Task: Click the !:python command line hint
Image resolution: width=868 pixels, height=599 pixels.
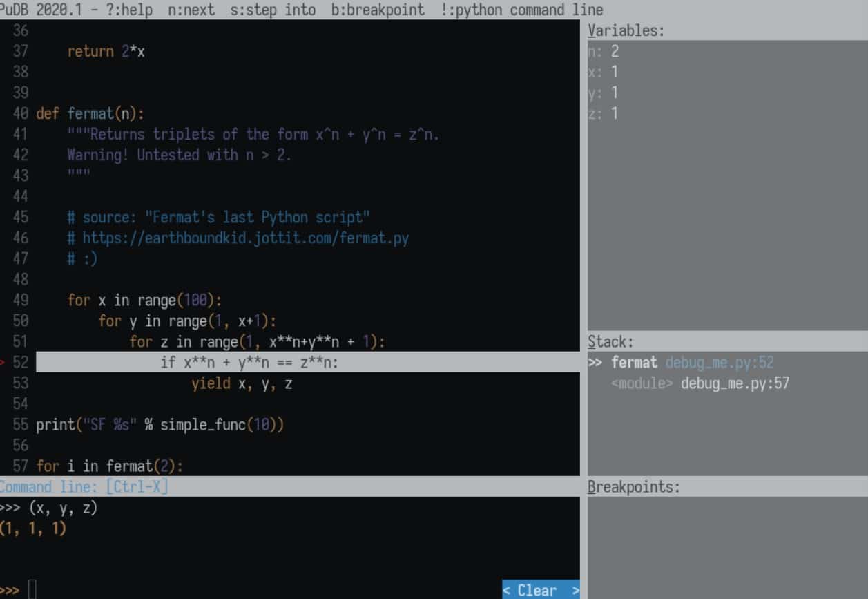Action: [x=521, y=10]
